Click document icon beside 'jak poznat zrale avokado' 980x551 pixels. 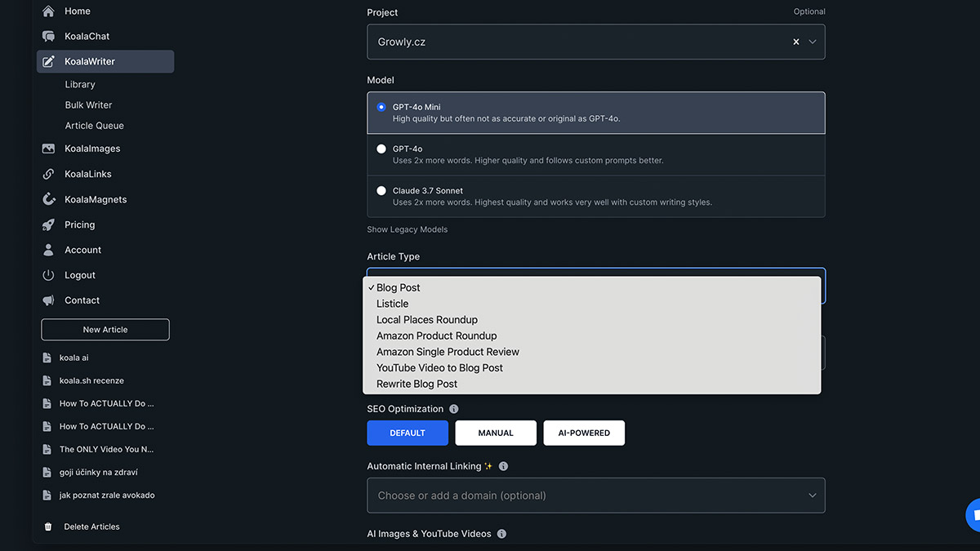[x=47, y=495]
